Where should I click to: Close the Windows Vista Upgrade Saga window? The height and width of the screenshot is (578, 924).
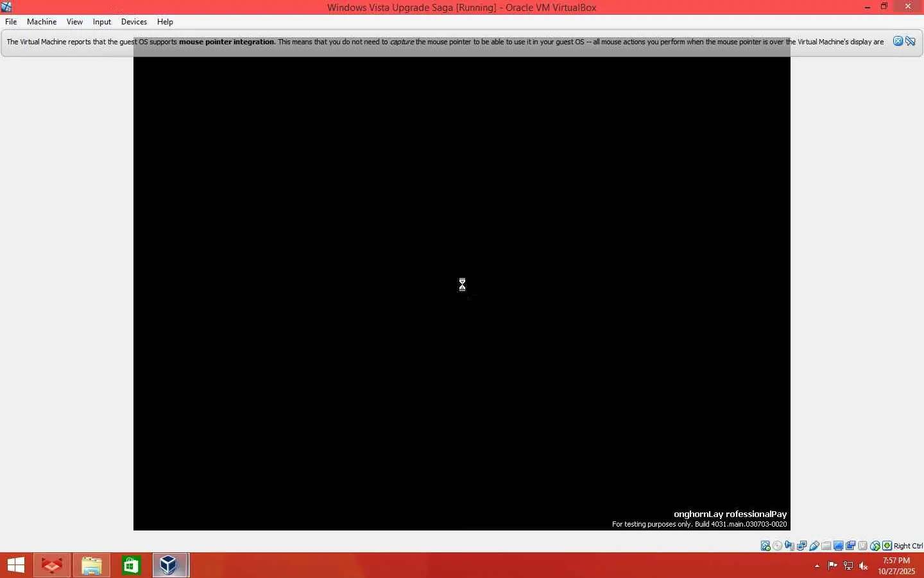[908, 7]
